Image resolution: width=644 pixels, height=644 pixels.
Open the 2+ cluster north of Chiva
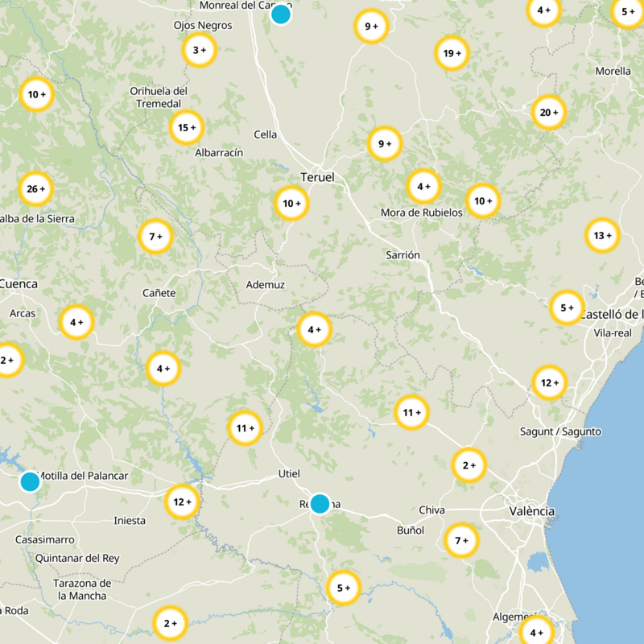[469, 465]
